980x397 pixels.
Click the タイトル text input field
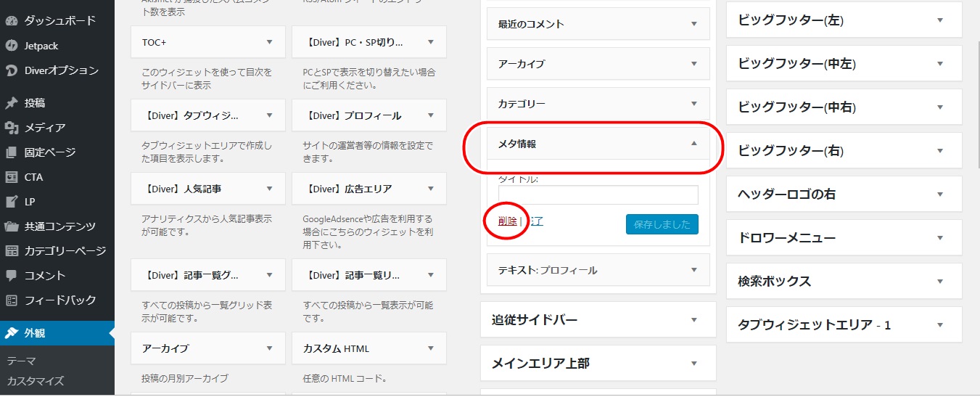click(x=598, y=195)
